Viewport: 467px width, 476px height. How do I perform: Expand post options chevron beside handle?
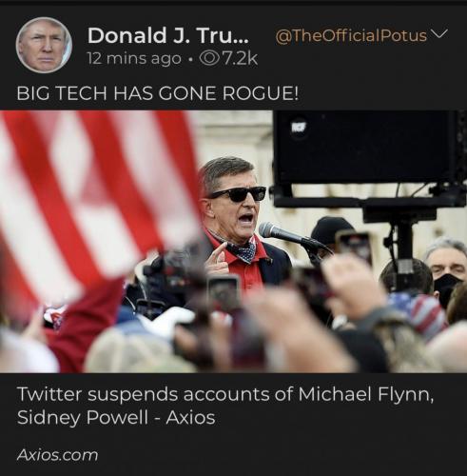[439, 33]
